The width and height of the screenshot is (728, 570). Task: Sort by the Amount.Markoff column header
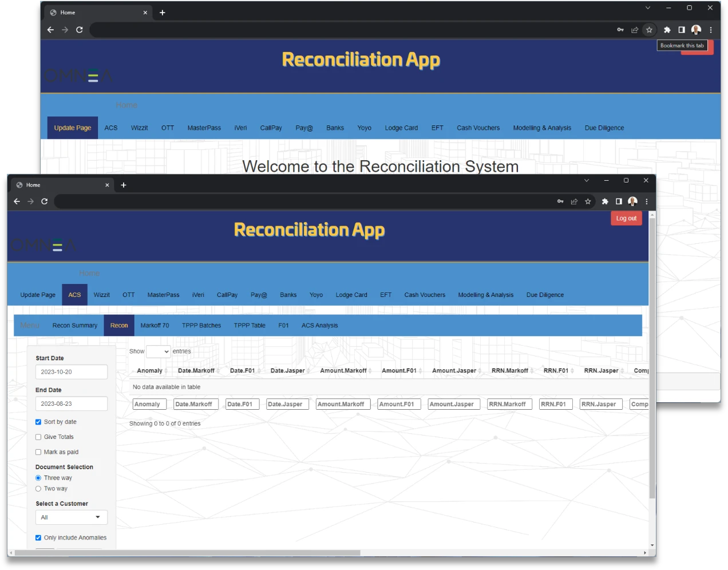[343, 371]
